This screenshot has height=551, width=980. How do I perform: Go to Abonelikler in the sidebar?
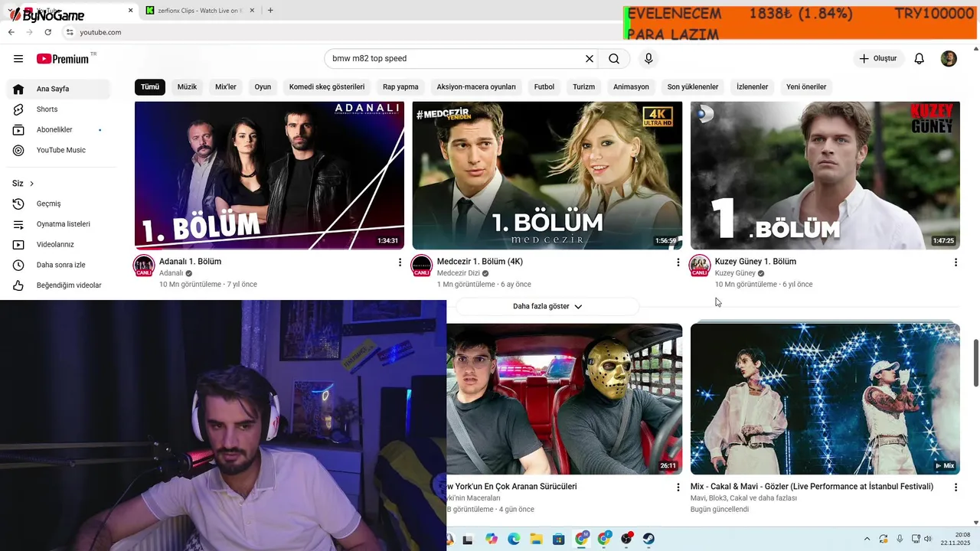pos(58,130)
